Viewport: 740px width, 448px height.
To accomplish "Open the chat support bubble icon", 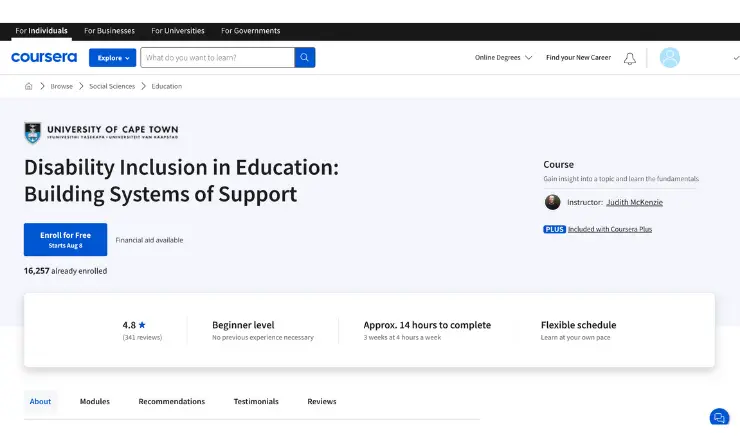I will pos(718,417).
